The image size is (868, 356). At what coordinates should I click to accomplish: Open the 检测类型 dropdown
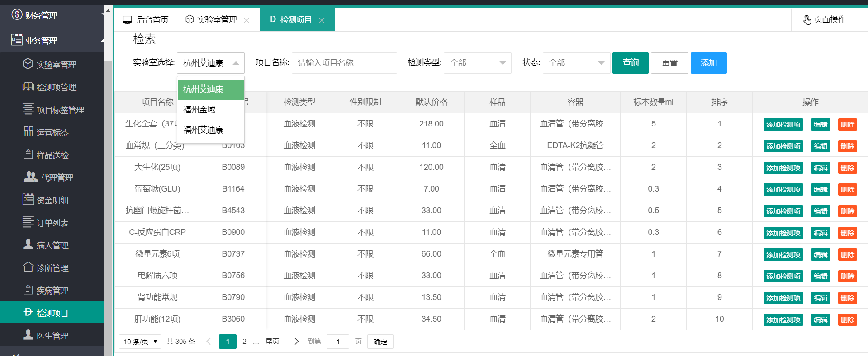pos(478,63)
